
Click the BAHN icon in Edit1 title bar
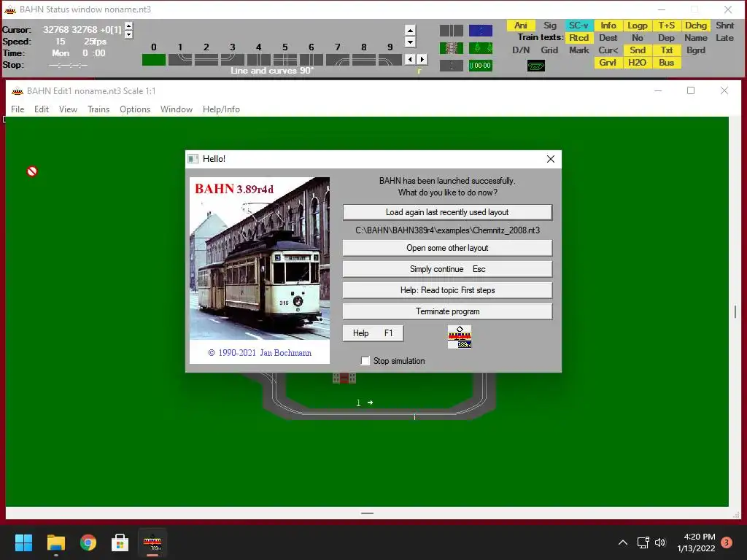click(18, 91)
